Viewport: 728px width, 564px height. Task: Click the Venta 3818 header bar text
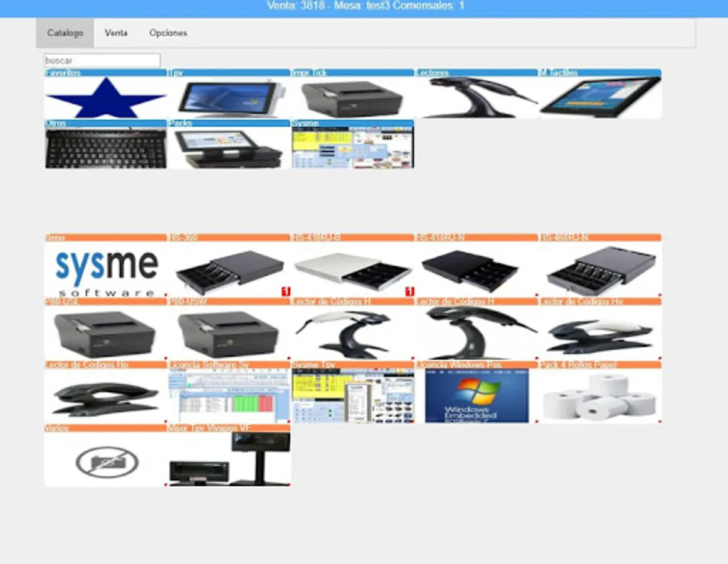(x=366, y=6)
